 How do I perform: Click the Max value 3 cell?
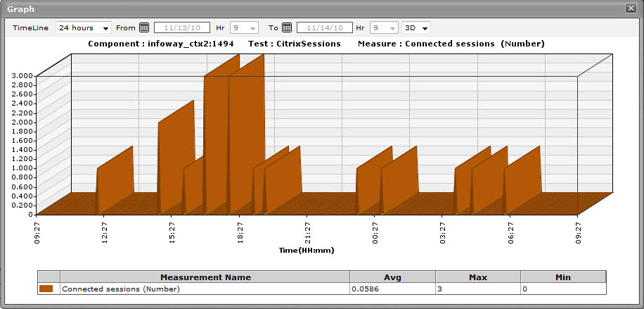tap(478, 289)
